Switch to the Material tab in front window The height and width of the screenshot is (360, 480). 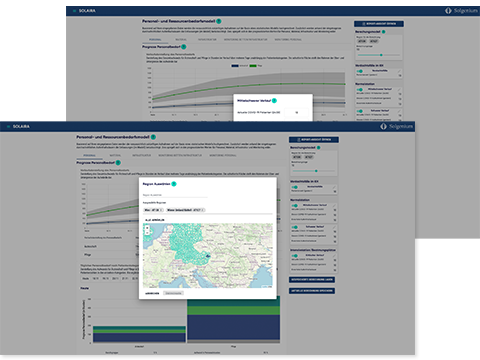click(x=115, y=155)
